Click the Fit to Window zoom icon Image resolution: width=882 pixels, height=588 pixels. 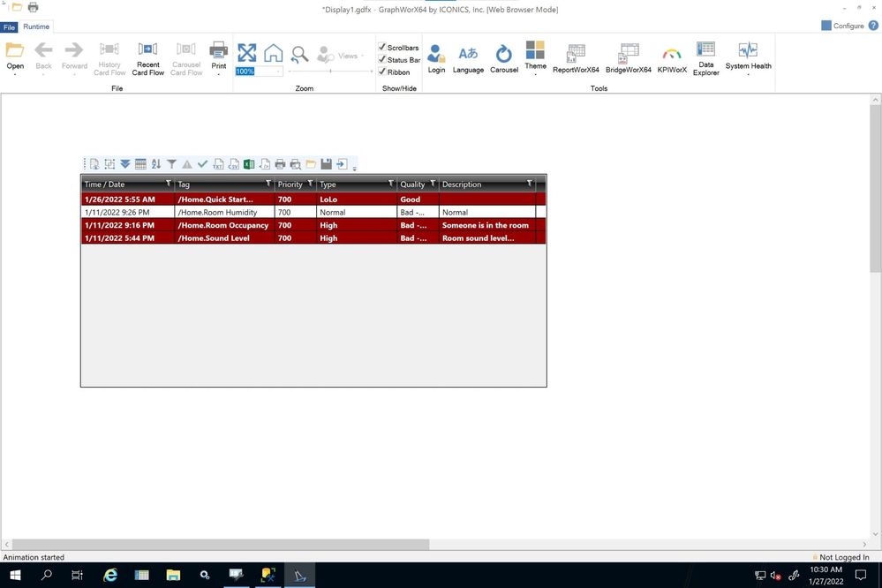[x=247, y=53]
